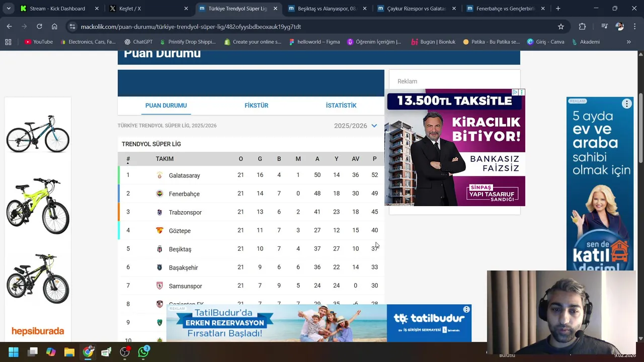Click the Samsunspor team logo
Viewport: 644px width, 362px height.
159,286
